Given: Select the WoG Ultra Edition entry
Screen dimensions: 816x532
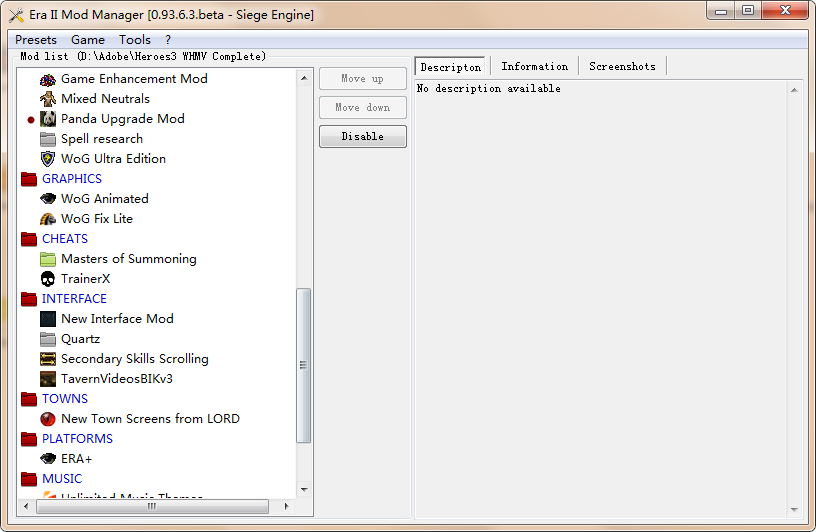Looking at the screenshot, I should (x=113, y=159).
